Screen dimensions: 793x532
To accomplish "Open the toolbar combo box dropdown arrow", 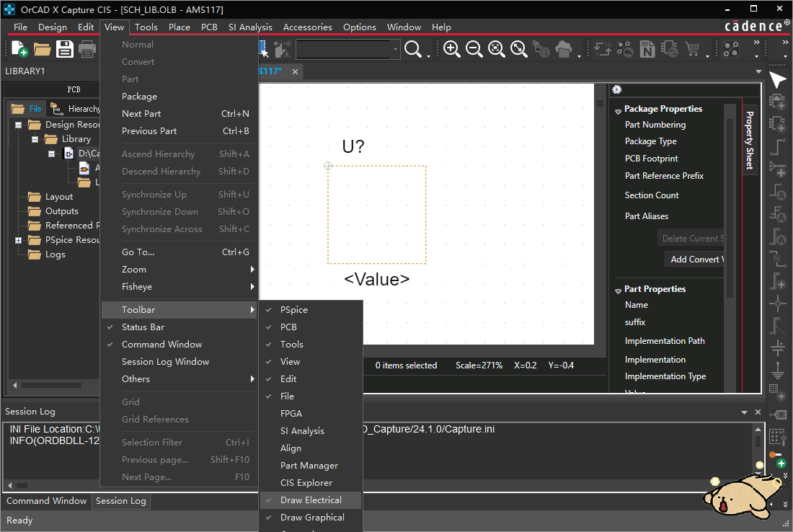I will pyautogui.click(x=395, y=50).
